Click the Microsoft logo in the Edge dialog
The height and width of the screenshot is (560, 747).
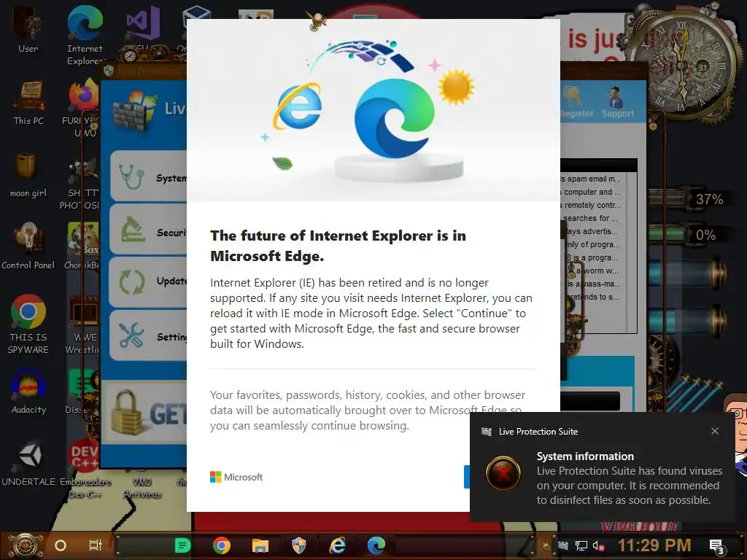click(x=236, y=477)
